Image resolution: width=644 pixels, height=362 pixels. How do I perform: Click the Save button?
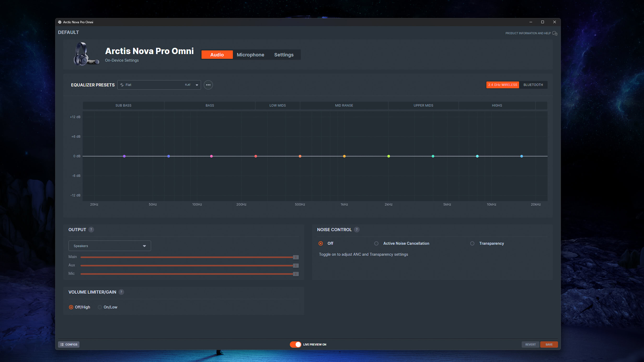(549, 345)
